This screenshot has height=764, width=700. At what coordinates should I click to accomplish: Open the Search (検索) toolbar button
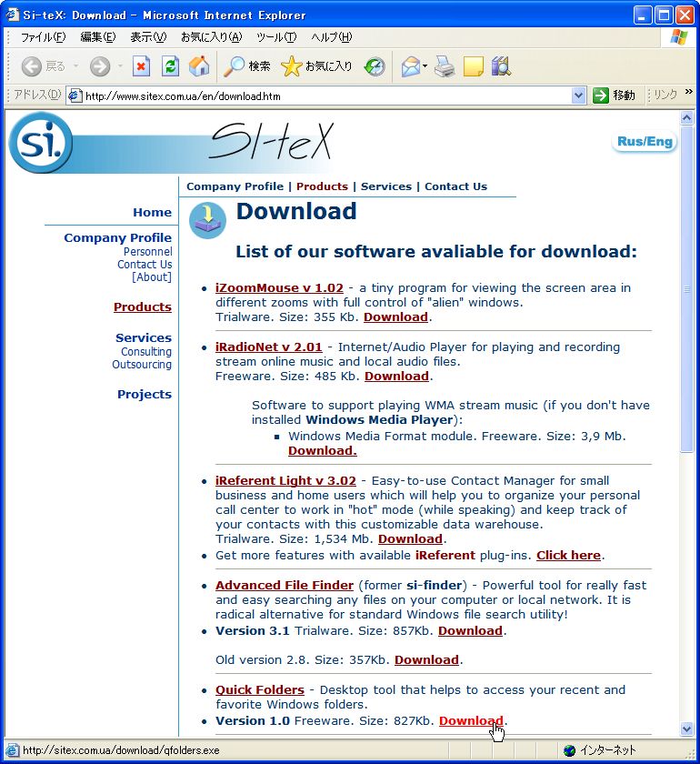point(247,66)
